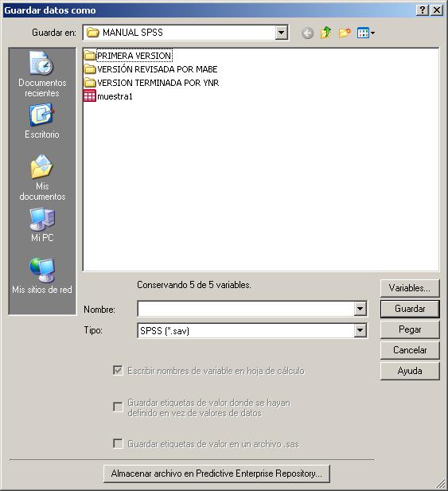Click the Variables... button

click(410, 288)
